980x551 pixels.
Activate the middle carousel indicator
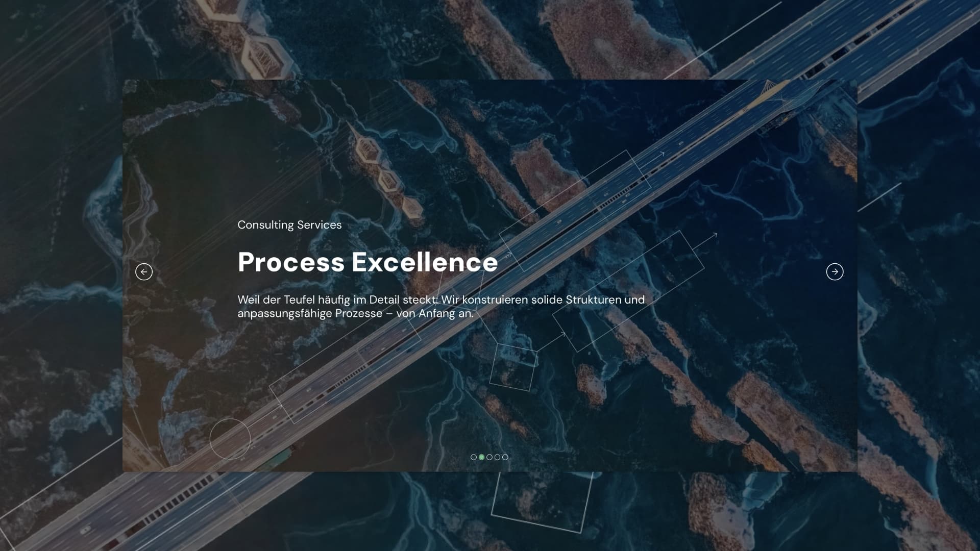(489, 457)
